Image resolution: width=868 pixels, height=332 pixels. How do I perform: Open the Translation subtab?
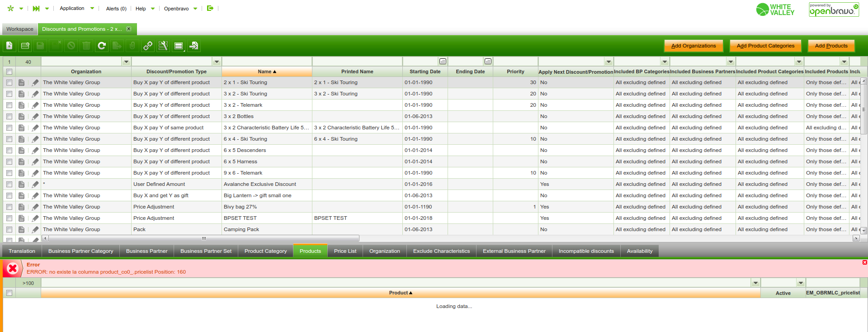(x=22, y=251)
